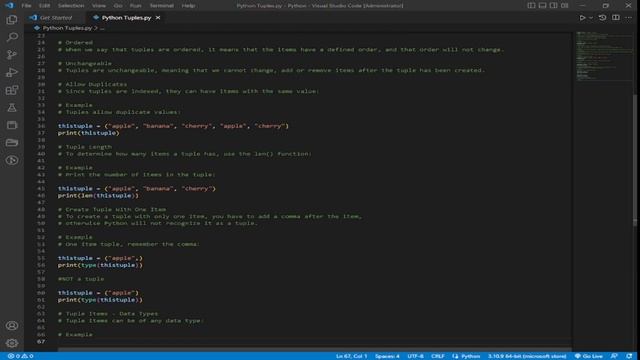Toggle the bottom panel layout icon
This screenshot has width=640, height=360.
(x=542, y=5)
